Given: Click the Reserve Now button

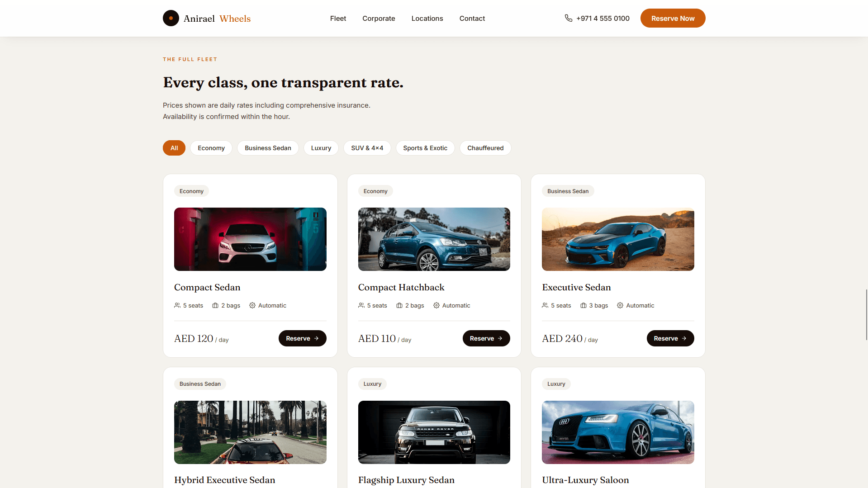Looking at the screenshot, I should (x=673, y=18).
